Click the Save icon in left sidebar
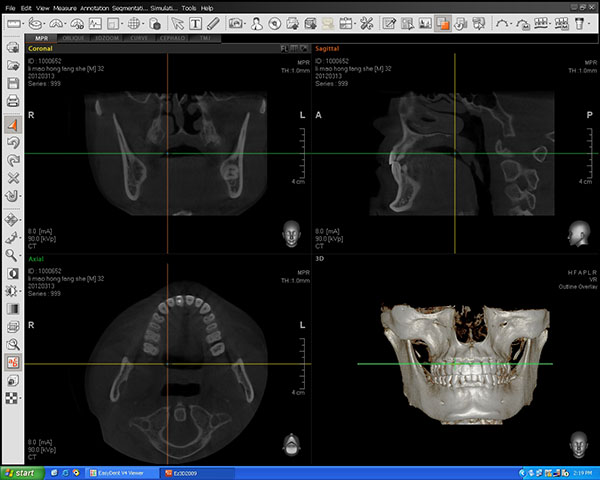600x480 pixels. pos(13,83)
